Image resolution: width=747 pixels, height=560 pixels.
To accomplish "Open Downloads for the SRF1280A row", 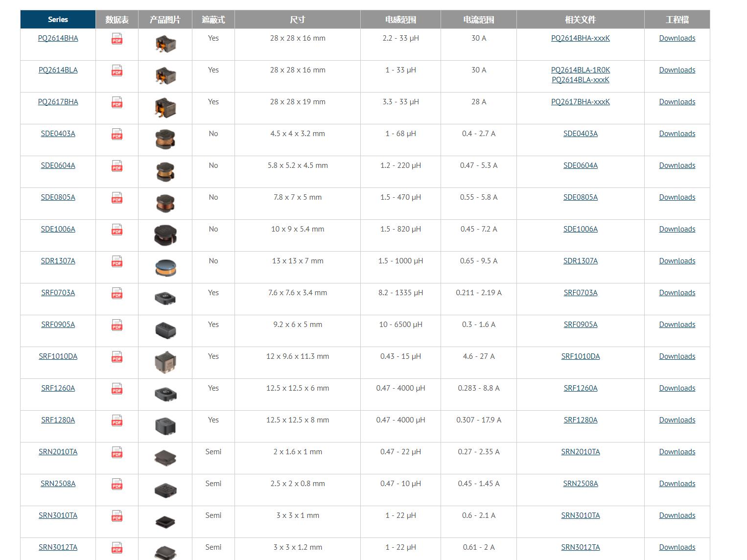I will [x=677, y=420].
